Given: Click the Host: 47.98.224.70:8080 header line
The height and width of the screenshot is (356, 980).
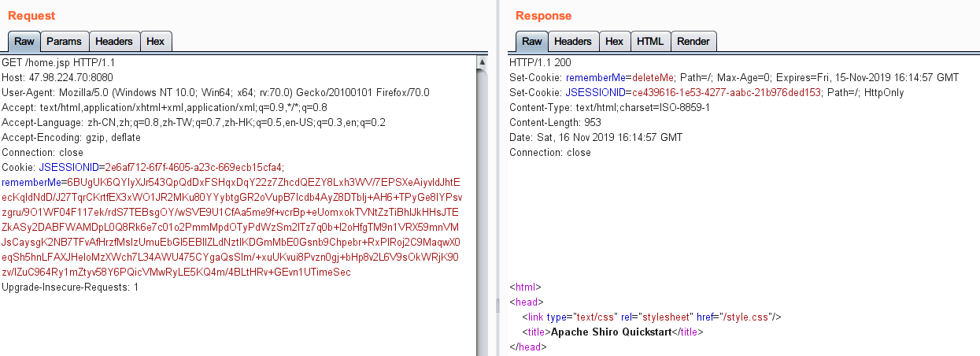Looking at the screenshot, I should 57,77.
